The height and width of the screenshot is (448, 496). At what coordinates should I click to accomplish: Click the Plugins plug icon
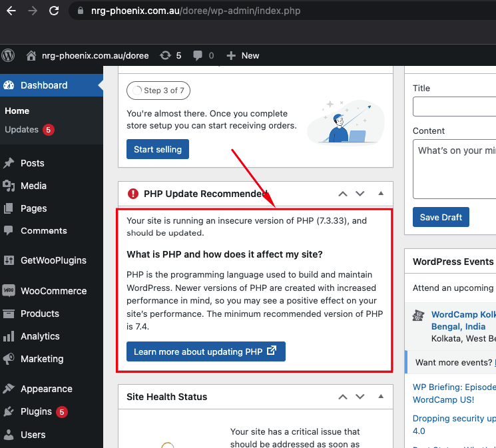click(x=9, y=411)
